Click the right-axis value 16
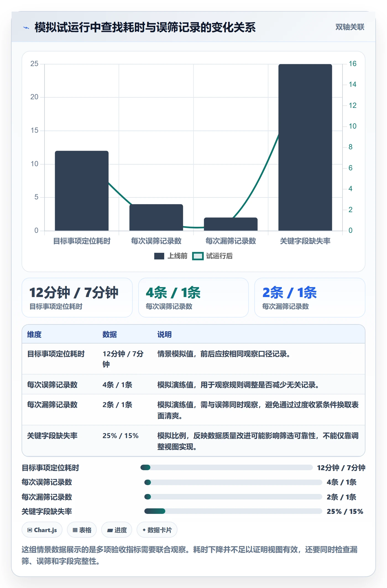Screen dimensions: 387x588 (x=352, y=64)
